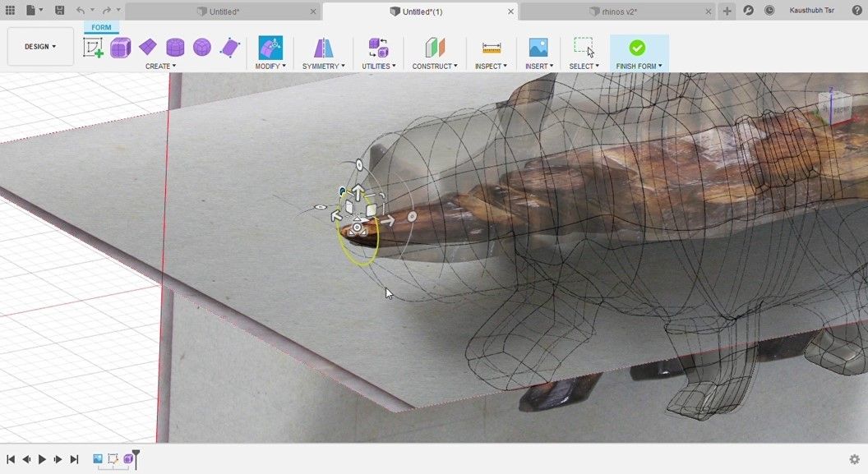This screenshot has height=474, width=868.
Task: Click the Create Sketch tool
Action: 93,48
